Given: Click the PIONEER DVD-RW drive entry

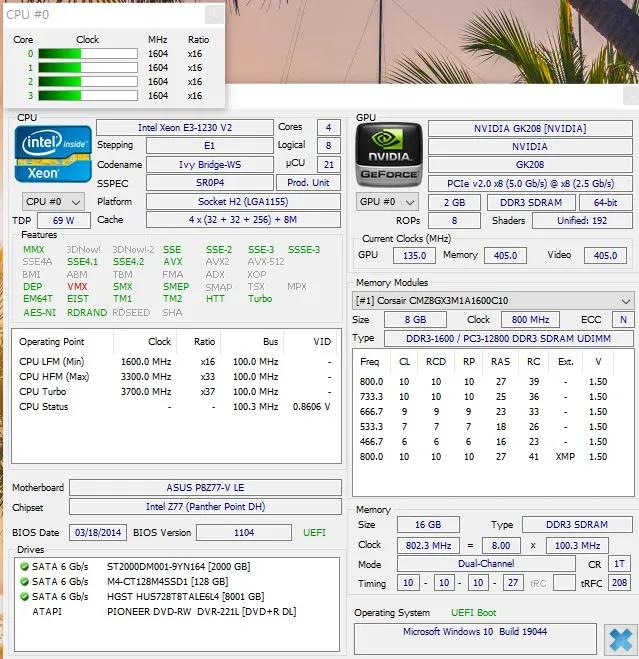Looking at the screenshot, I should point(164,612).
